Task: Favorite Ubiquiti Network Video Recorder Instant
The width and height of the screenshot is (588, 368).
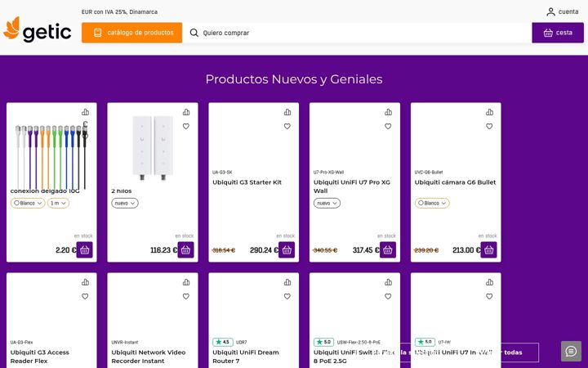Action: [x=186, y=297]
